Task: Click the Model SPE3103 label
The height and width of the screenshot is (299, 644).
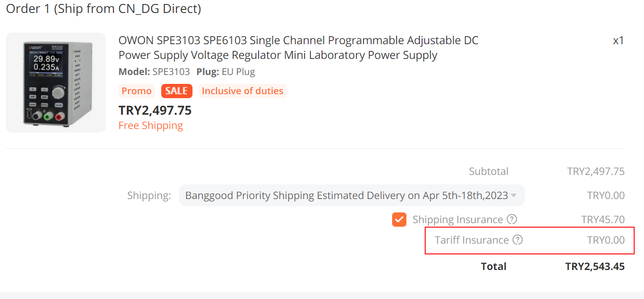Action: click(154, 72)
